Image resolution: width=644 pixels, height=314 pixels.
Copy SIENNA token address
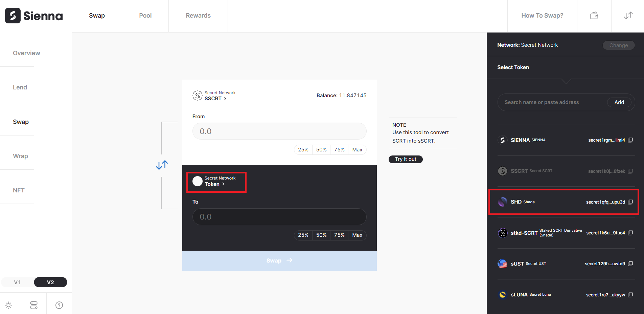pyautogui.click(x=630, y=140)
